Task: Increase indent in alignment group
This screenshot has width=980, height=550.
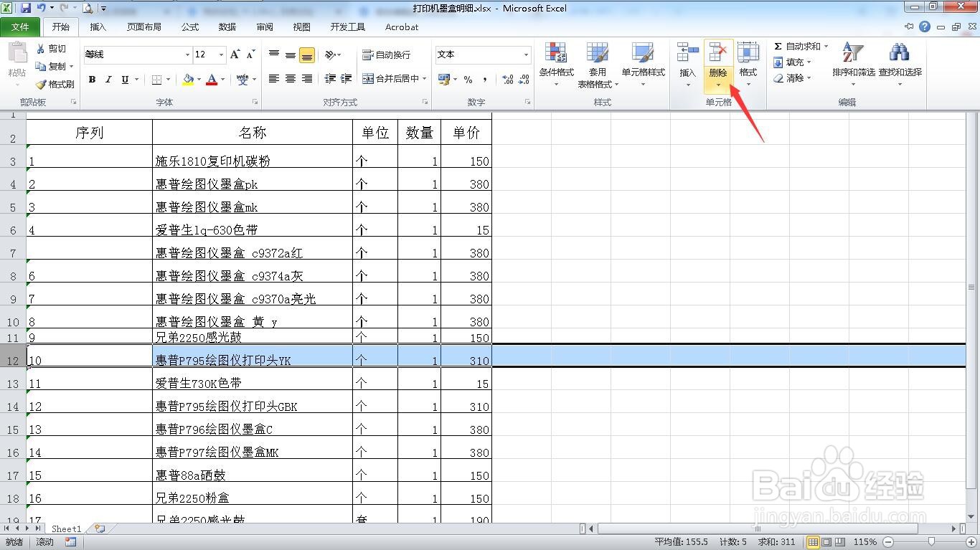Action: [x=347, y=79]
